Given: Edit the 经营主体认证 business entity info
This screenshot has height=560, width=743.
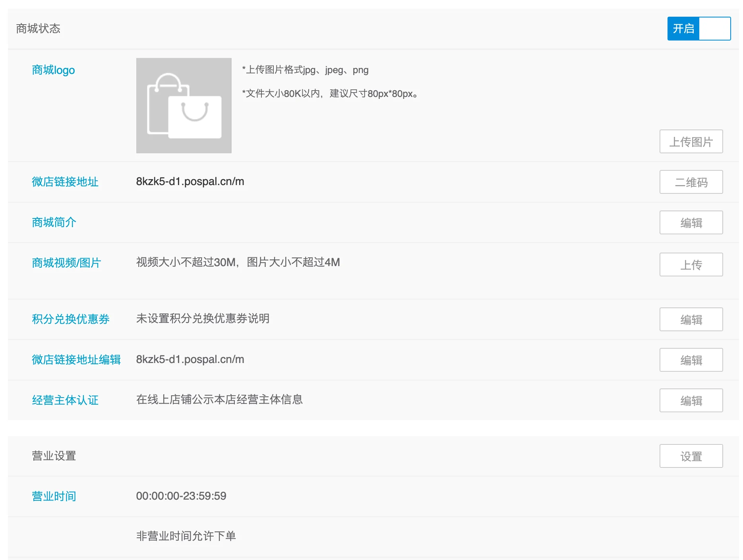Looking at the screenshot, I should [691, 400].
